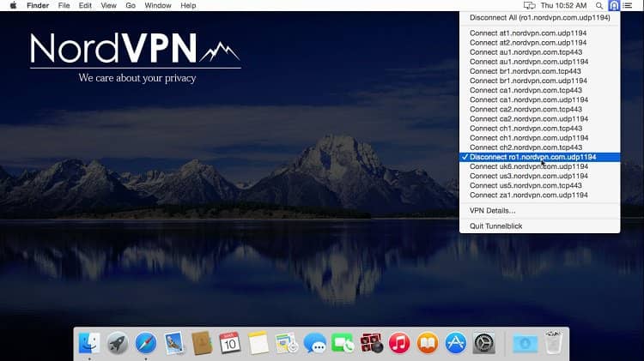Open VPN Details... from Tunnelblick menu

coord(540,210)
